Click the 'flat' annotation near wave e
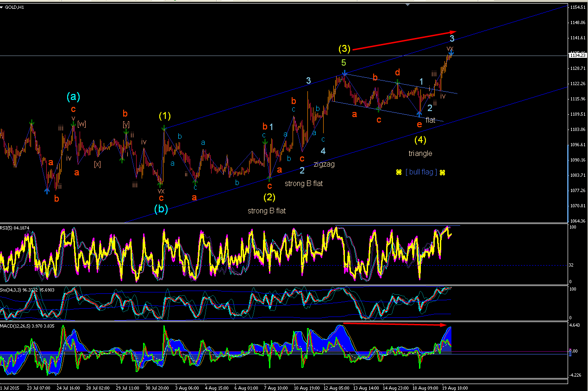This screenshot has width=588, height=391. (x=431, y=120)
